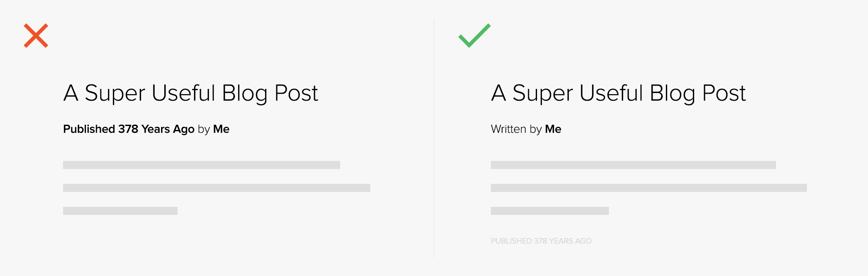Click first placeholder text line on left

(x=202, y=165)
